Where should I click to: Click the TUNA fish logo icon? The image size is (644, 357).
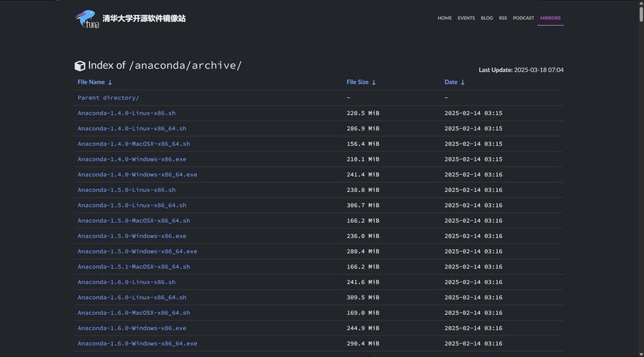click(86, 19)
